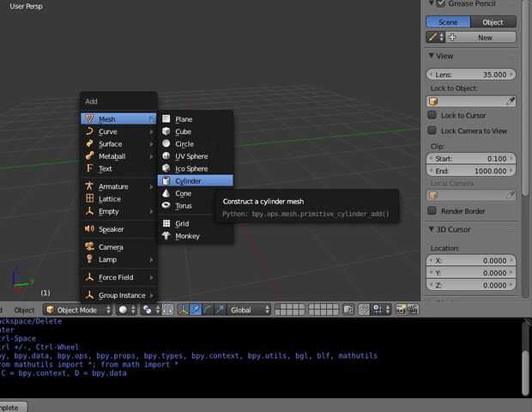
Task: Open the Mesh menu entry
Action: click(118, 119)
